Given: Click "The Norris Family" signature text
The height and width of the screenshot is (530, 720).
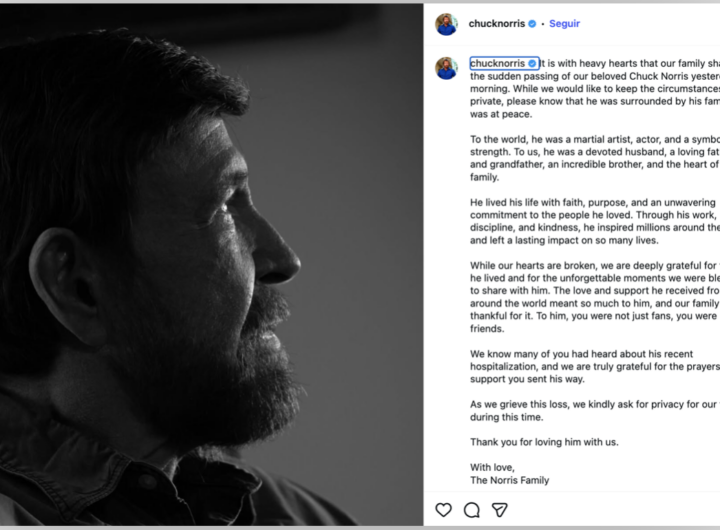Looking at the screenshot, I should pos(510,480).
